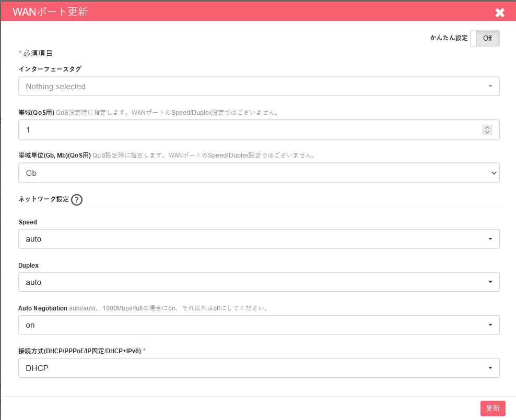Click the Auto Negotiation label text
This screenshot has width=516, height=420.
[43, 308]
